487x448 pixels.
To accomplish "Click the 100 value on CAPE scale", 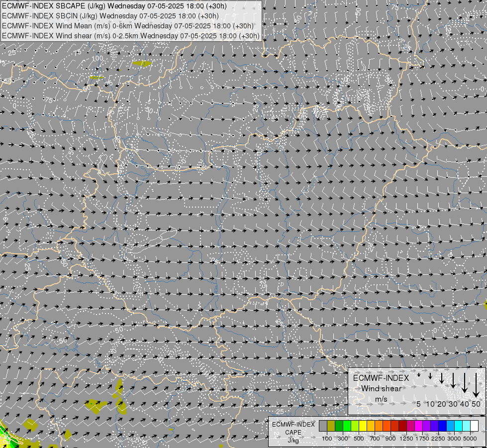I will [327, 439].
